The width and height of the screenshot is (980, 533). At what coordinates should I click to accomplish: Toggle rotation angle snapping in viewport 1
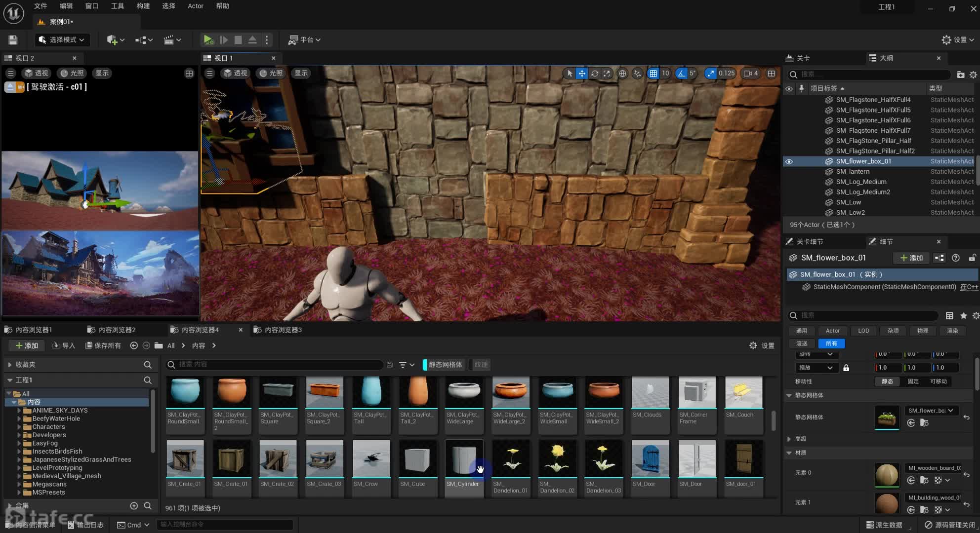point(682,74)
